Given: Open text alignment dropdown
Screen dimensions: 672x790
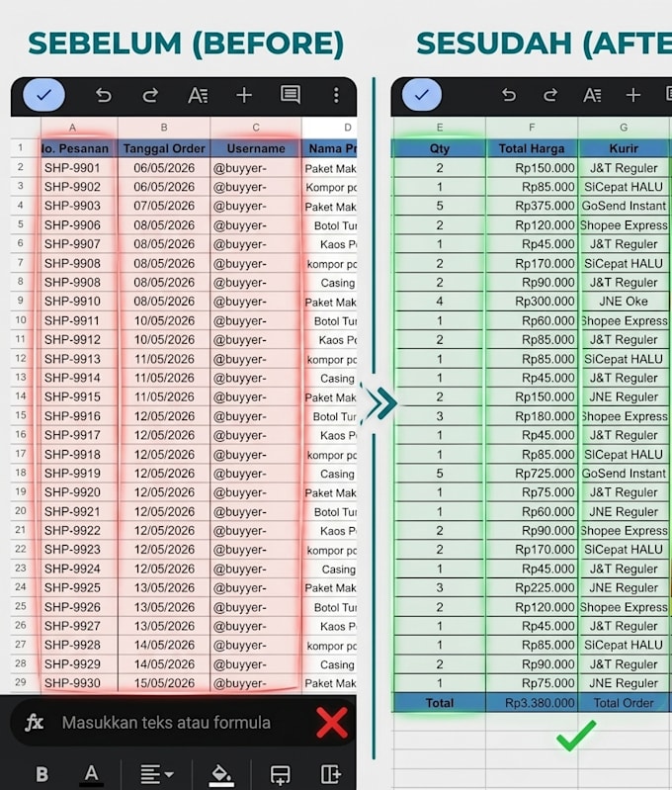Looking at the screenshot, I should tap(157, 774).
